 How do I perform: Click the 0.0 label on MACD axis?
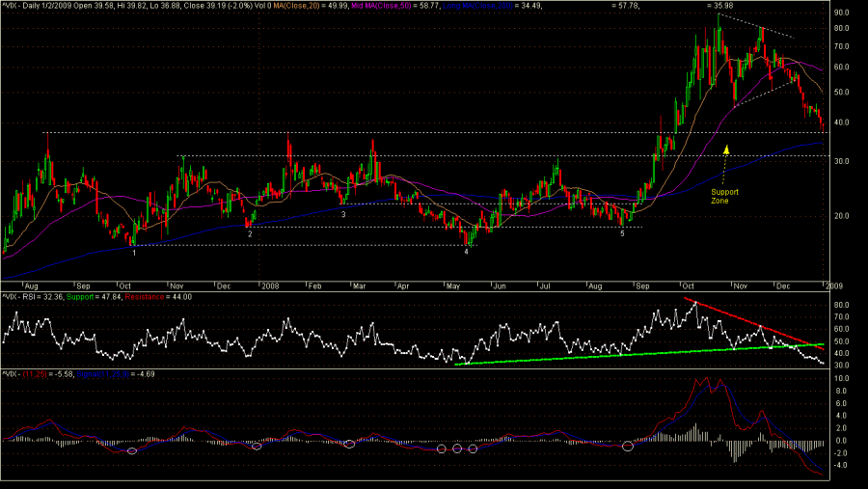pos(841,441)
